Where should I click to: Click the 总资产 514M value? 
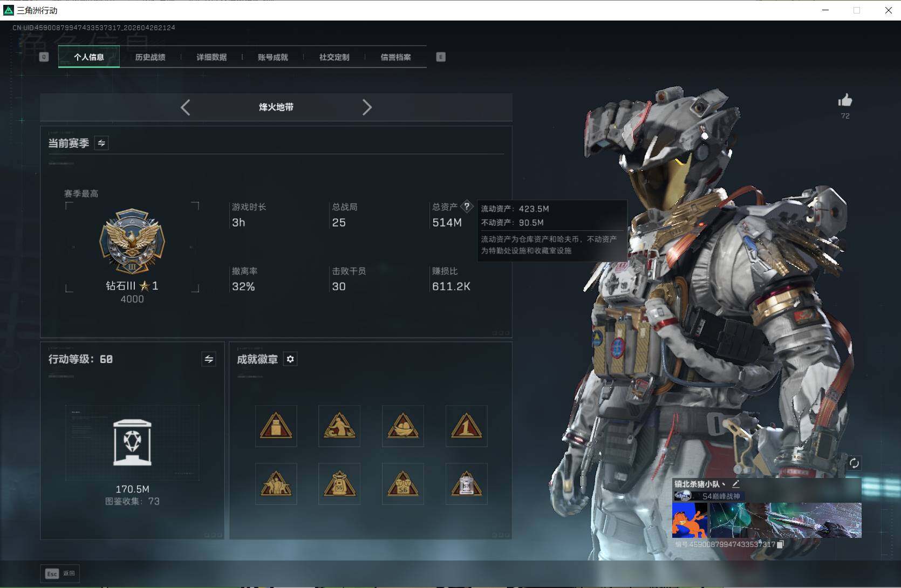[447, 223]
